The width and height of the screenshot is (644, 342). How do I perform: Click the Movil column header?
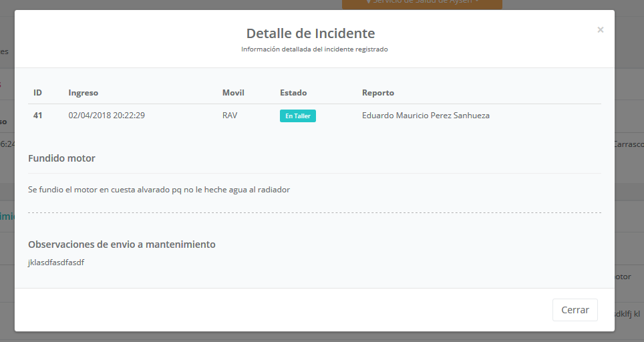click(x=233, y=93)
